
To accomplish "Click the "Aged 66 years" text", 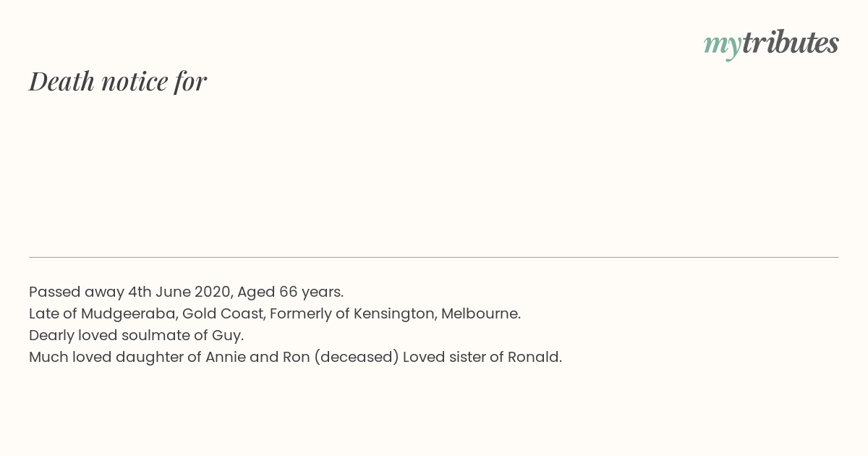I will click(289, 292).
